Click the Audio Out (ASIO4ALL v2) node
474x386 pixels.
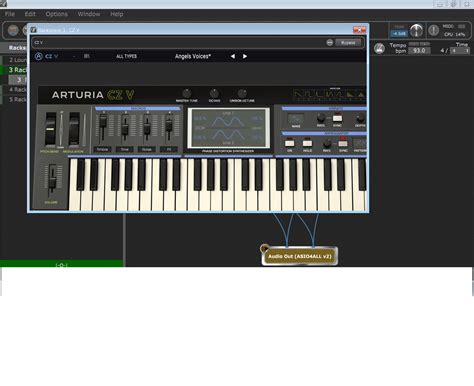point(300,256)
